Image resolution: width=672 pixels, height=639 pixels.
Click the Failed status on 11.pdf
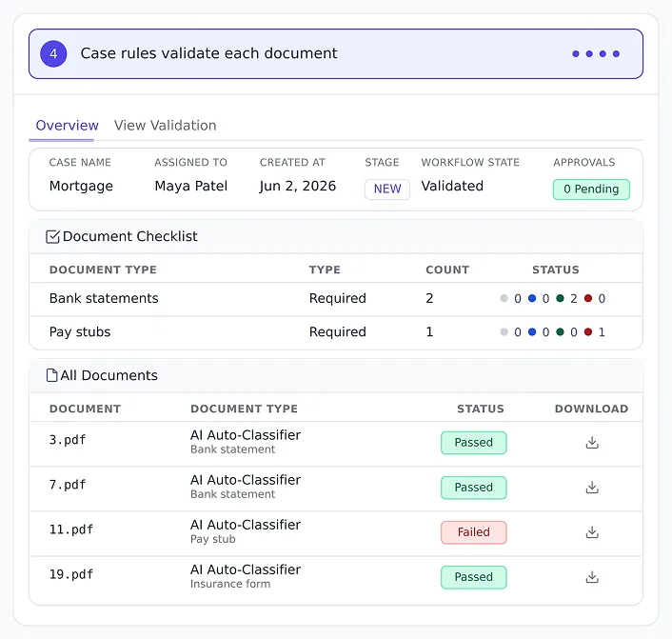(x=474, y=532)
